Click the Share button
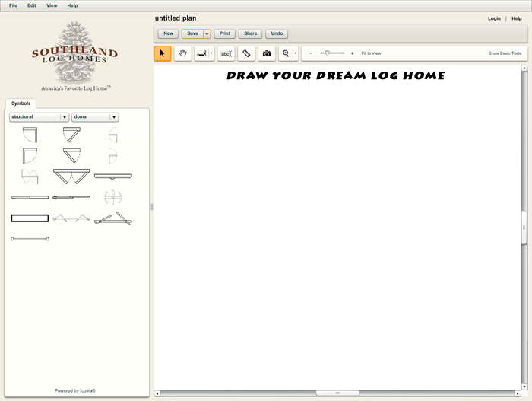The height and width of the screenshot is (401, 532). [250, 33]
